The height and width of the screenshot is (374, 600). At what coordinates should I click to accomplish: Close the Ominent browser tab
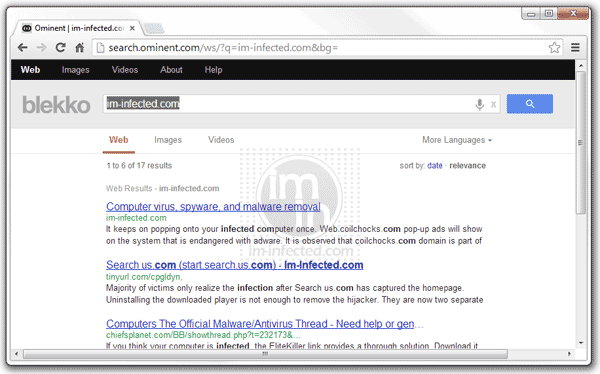click(x=132, y=28)
